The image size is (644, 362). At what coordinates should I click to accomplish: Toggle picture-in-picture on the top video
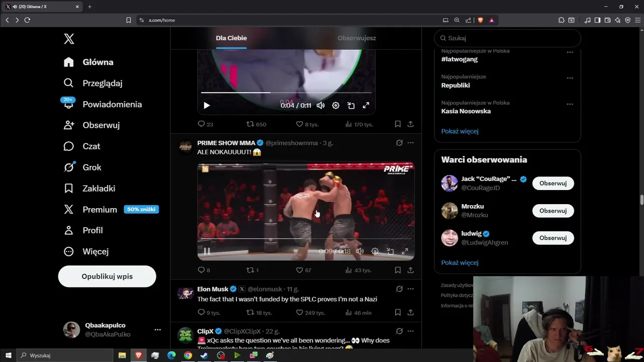tap(351, 105)
